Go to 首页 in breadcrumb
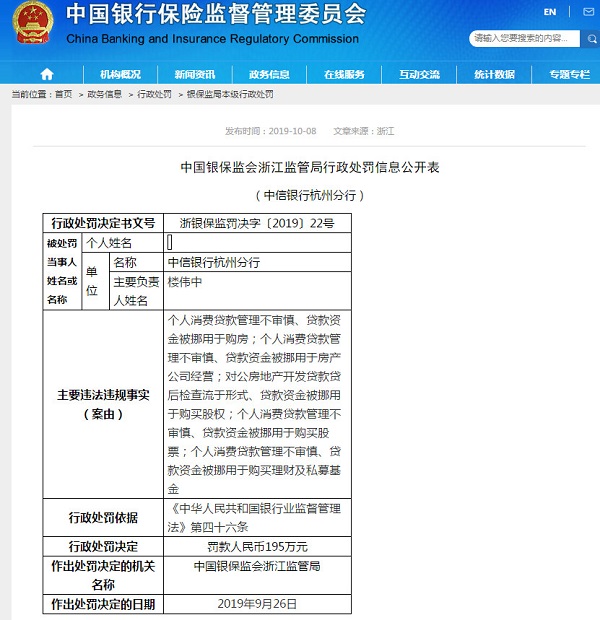The width and height of the screenshot is (600, 620). tap(63, 94)
